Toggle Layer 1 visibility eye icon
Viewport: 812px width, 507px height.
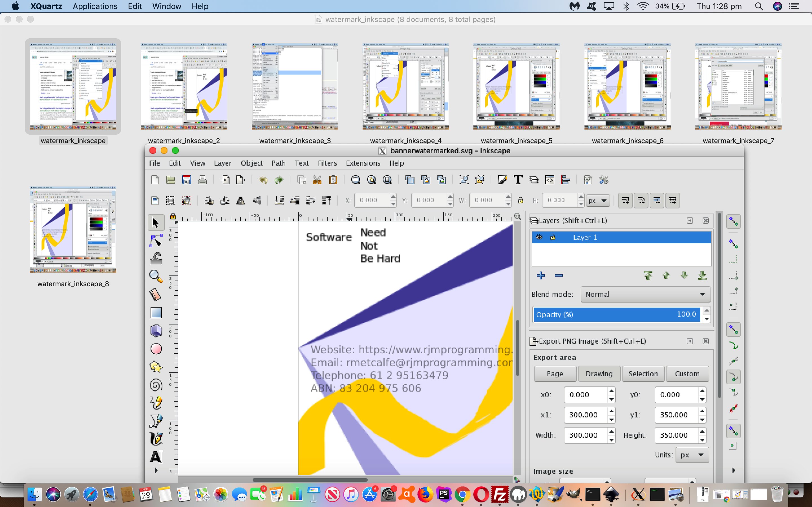(x=539, y=237)
